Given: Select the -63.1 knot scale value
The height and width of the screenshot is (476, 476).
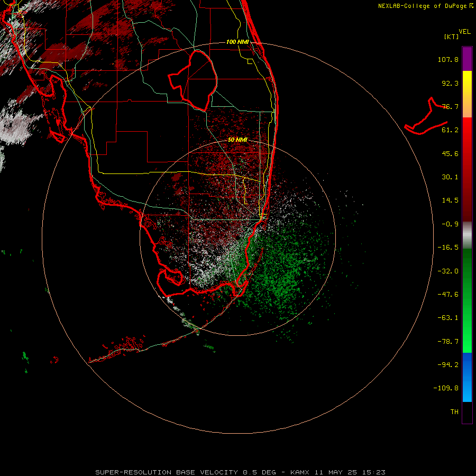Looking at the screenshot, I should click(448, 318).
